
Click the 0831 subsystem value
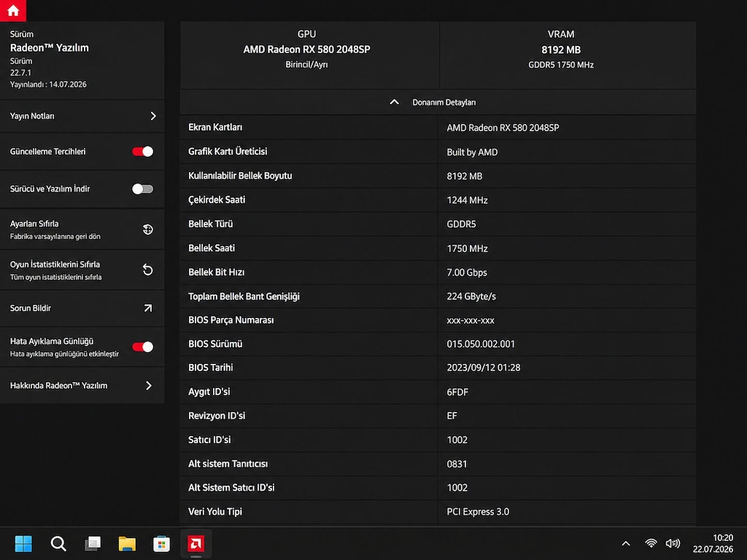pos(457,464)
